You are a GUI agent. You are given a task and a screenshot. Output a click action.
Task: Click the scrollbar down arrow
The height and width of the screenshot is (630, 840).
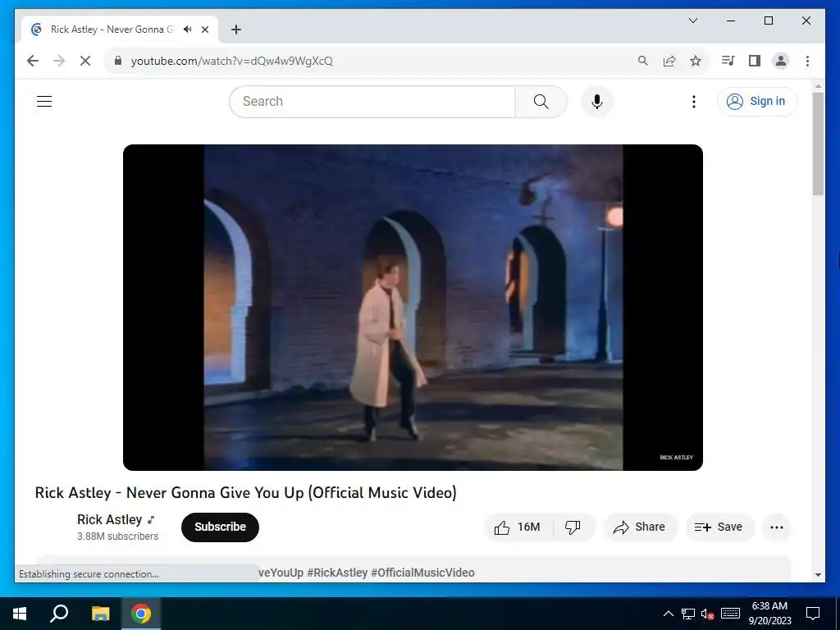pyautogui.click(x=818, y=575)
